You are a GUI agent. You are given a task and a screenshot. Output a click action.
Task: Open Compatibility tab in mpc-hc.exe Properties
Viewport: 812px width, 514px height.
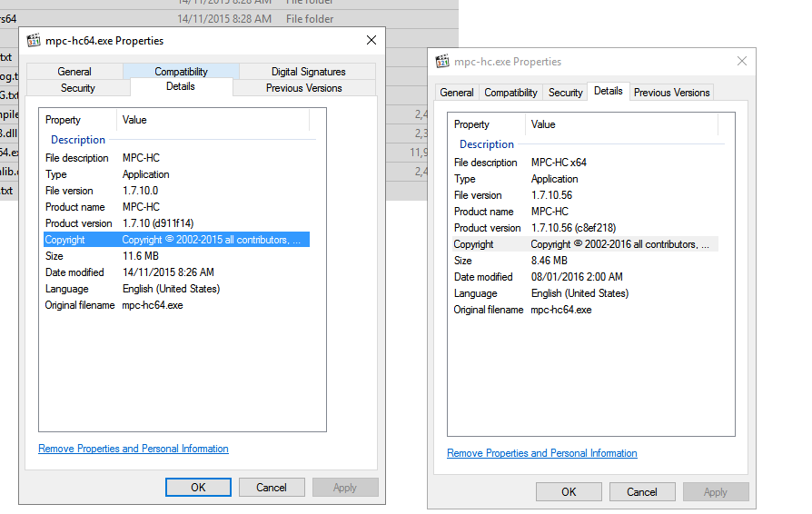pyautogui.click(x=510, y=93)
